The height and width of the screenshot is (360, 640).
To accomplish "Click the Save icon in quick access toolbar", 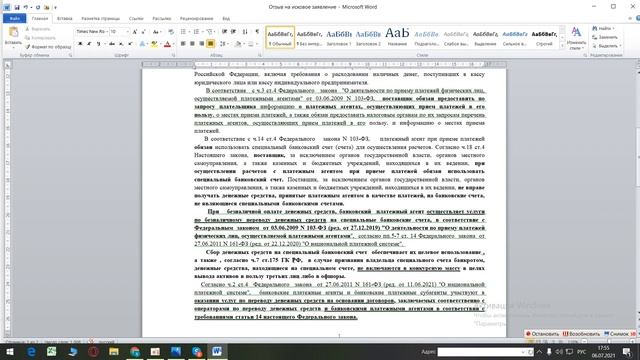I will (17, 7).
